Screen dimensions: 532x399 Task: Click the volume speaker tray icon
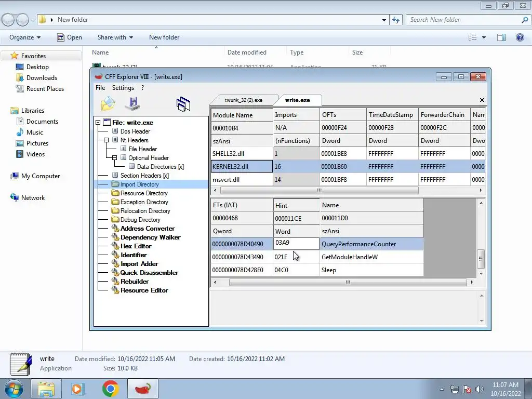tap(480, 389)
